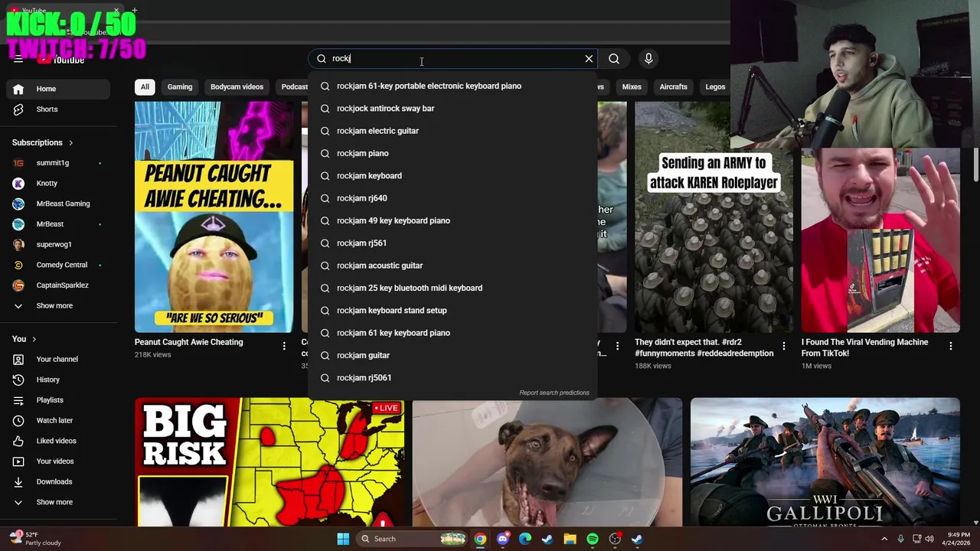The image size is (980, 551).
Task: Choose the rockjam piano suggestion
Action: click(452, 153)
